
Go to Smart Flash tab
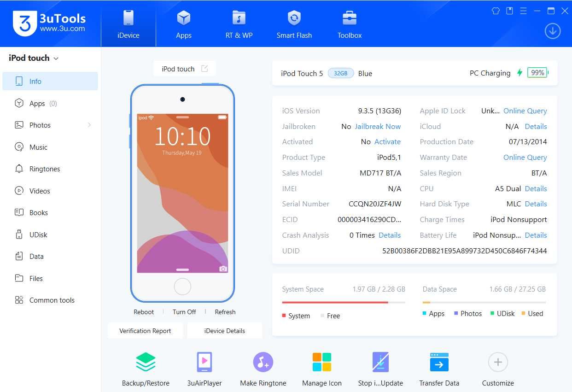click(x=294, y=24)
